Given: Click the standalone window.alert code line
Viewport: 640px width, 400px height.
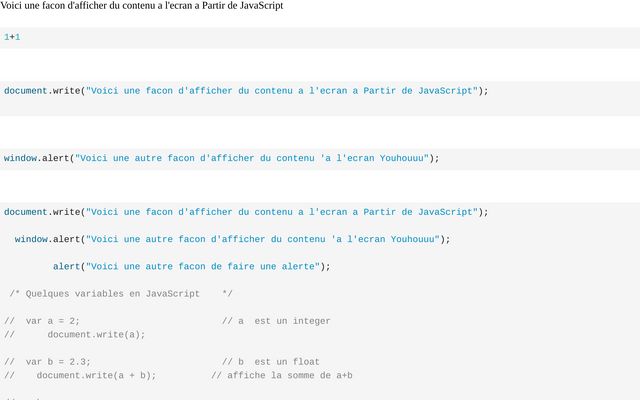Looking at the screenshot, I should pos(222,158).
